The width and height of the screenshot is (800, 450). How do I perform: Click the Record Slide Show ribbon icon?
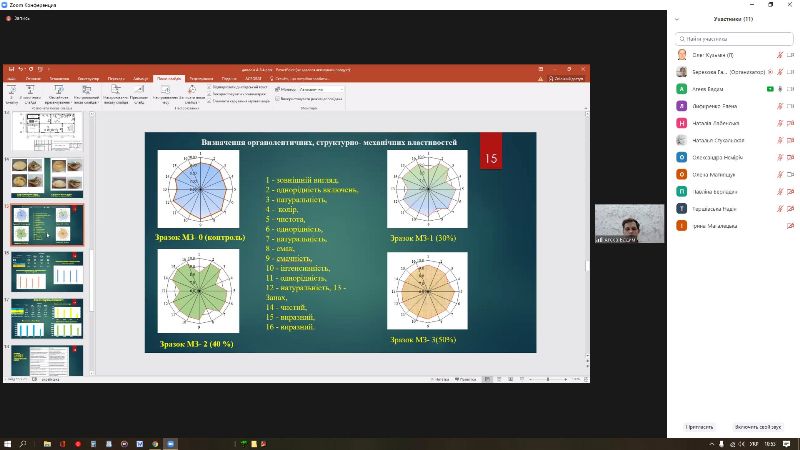click(x=192, y=90)
